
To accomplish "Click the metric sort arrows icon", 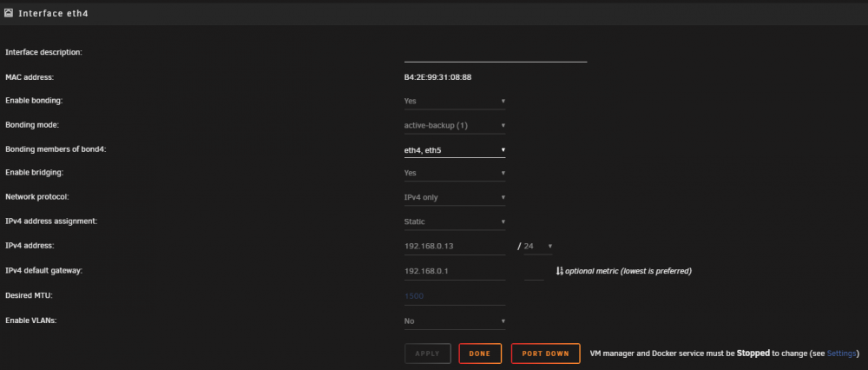I will (559, 271).
